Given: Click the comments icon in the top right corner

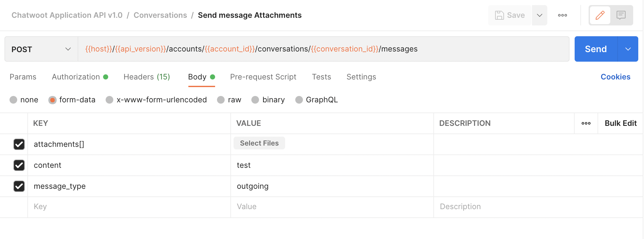Looking at the screenshot, I should [621, 15].
